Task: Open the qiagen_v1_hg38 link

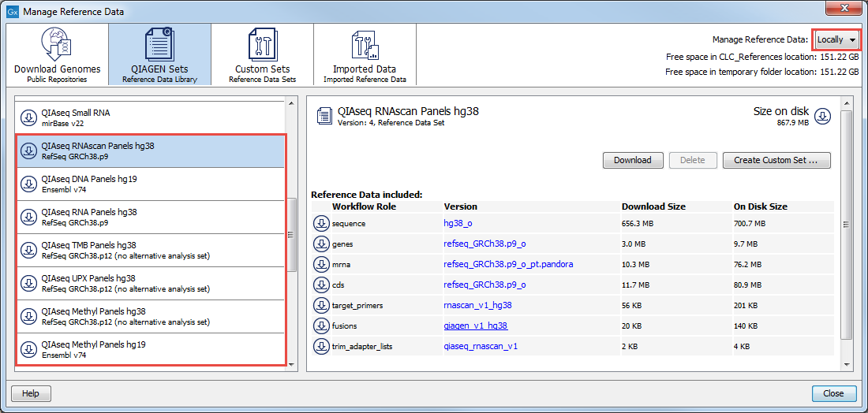Action: point(476,326)
